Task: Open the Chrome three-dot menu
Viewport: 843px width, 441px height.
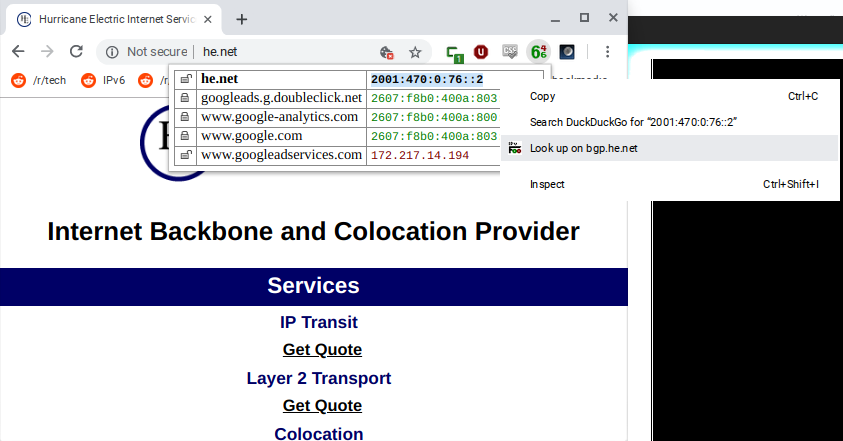Action: pos(608,52)
